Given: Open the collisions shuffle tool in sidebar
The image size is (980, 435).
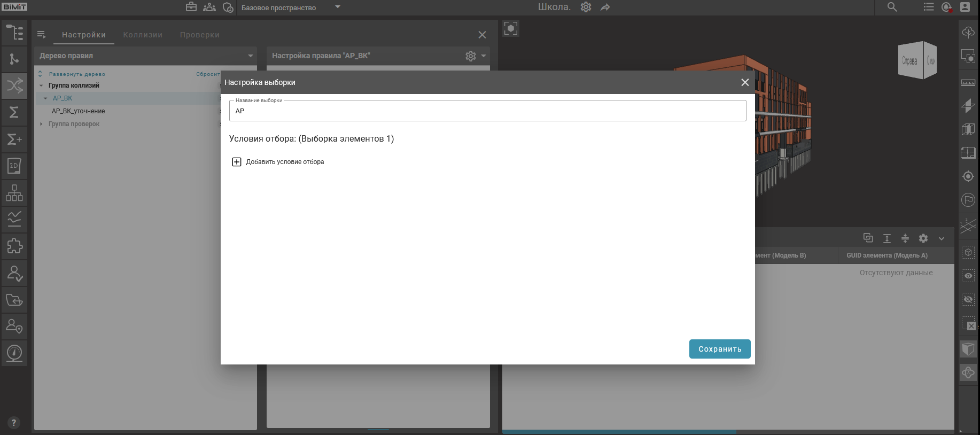Looking at the screenshot, I should tap(14, 86).
